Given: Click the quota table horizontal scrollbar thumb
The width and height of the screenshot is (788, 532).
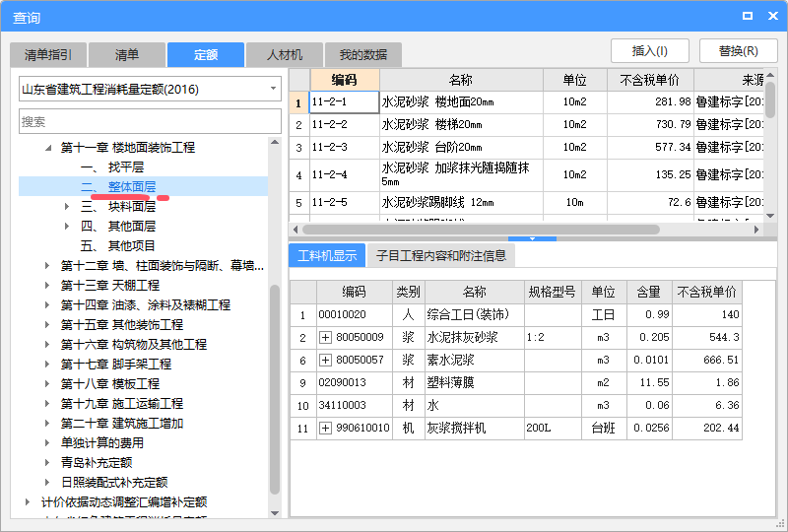Looking at the screenshot, I should [481, 230].
